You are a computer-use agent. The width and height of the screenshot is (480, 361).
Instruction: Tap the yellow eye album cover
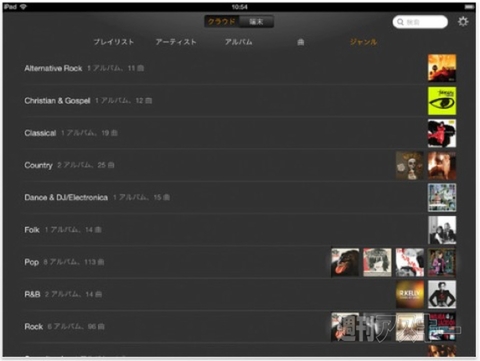(442, 101)
